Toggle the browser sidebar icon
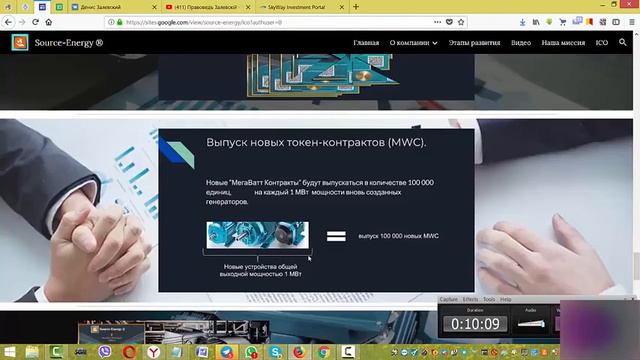 pyautogui.click(x=616, y=22)
